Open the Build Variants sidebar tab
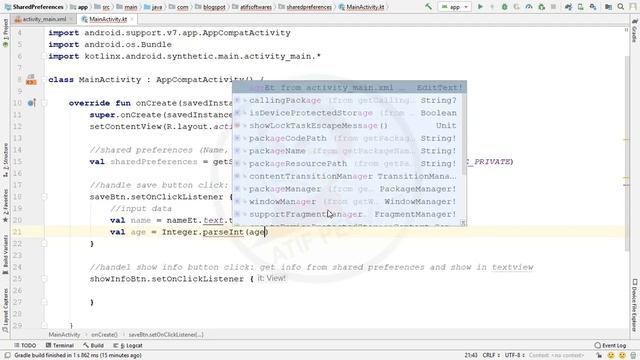The height and width of the screenshot is (360, 640). pos(5,254)
